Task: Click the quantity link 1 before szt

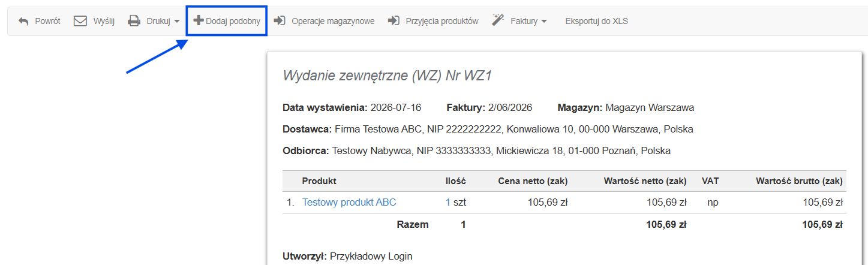Action: 448,203
